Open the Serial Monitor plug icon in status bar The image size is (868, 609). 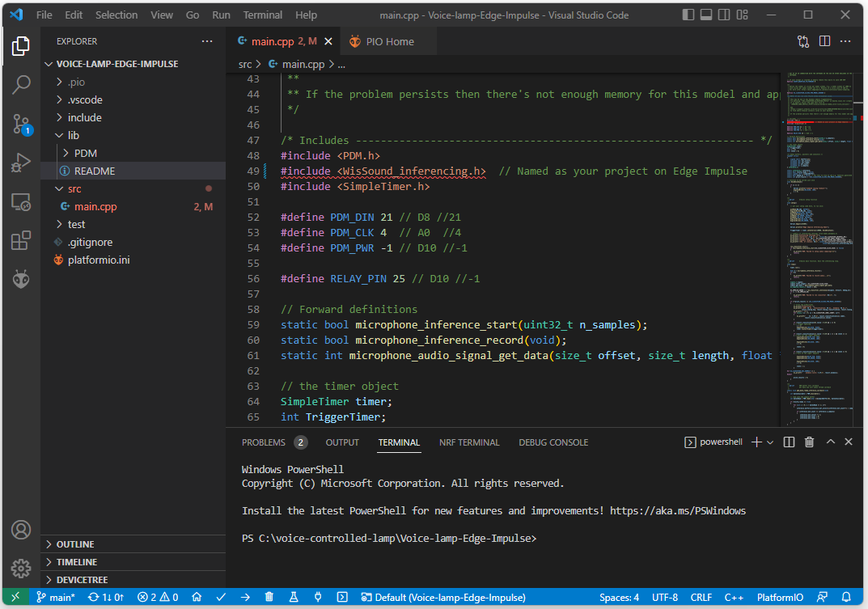(318, 598)
